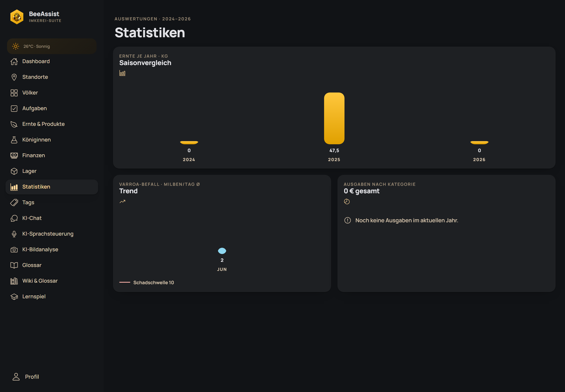Click the Trend arrow icon
Viewport: 565px width, 392px height.
[x=122, y=202]
